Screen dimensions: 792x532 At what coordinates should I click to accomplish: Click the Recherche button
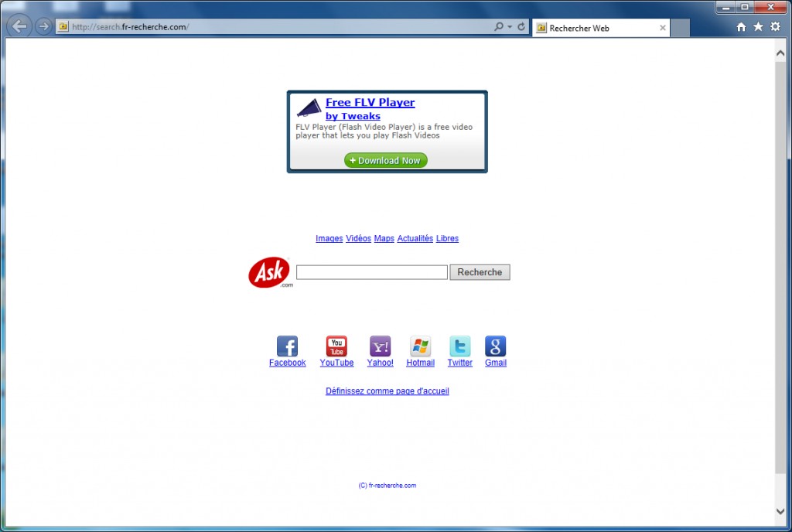pyautogui.click(x=480, y=272)
